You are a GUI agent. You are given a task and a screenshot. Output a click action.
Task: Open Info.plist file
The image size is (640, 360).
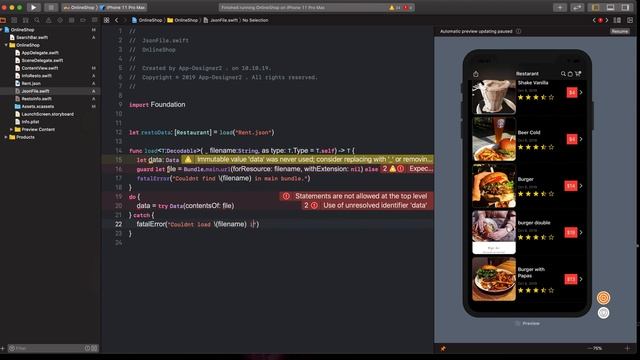point(30,122)
